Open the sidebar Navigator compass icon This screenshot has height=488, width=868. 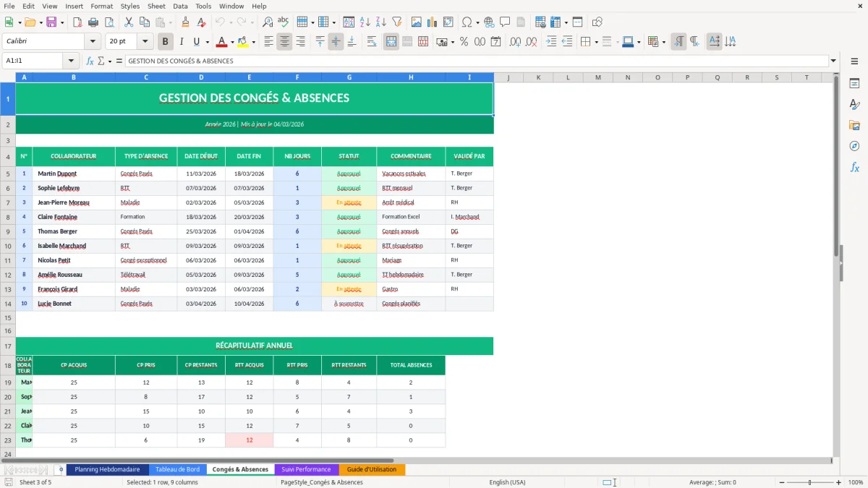(854, 147)
